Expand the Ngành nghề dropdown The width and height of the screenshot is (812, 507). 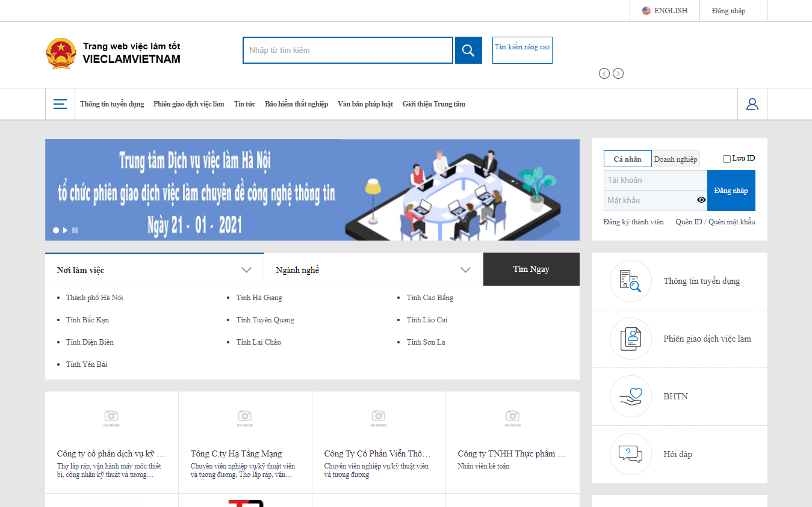[x=373, y=269]
